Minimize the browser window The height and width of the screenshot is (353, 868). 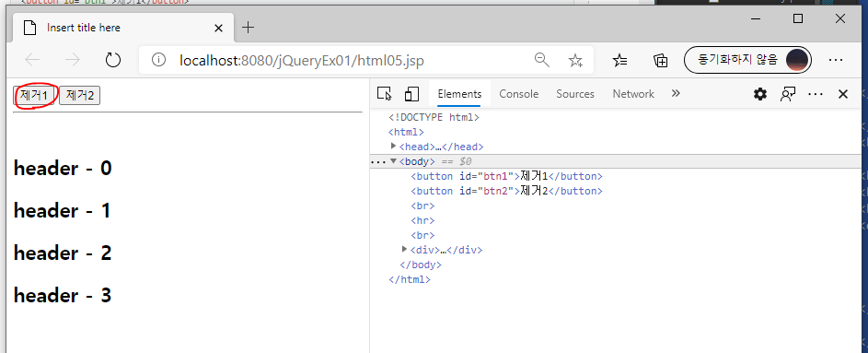(757, 18)
